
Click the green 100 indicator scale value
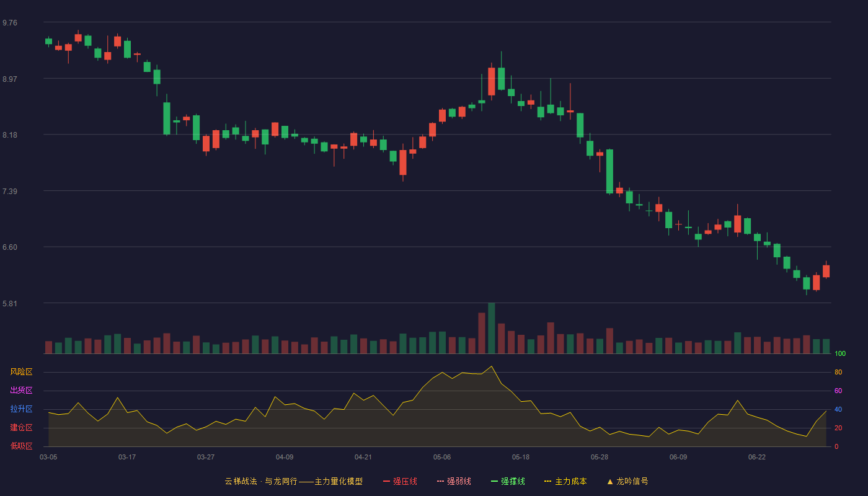tap(840, 353)
